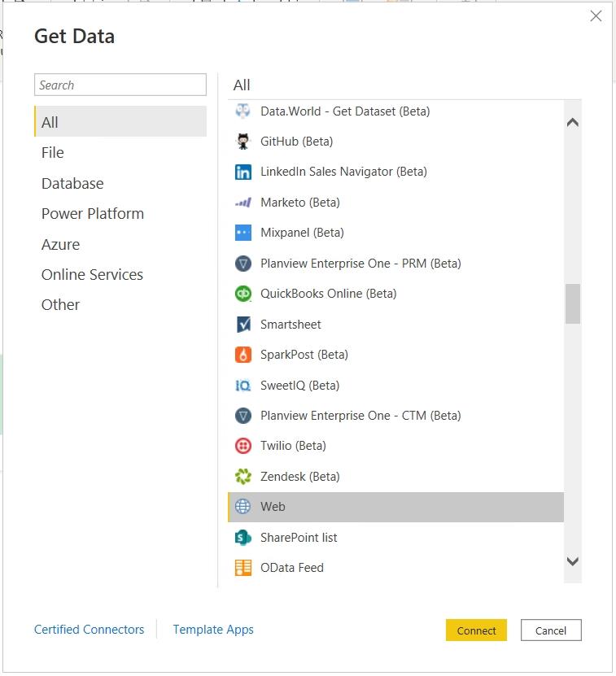Select the GitHub (Beta) text
The width and height of the screenshot is (616, 676).
point(296,142)
